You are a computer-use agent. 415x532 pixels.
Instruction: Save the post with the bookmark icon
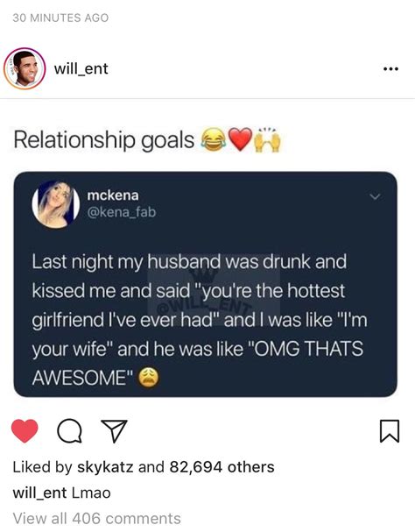tap(390, 431)
